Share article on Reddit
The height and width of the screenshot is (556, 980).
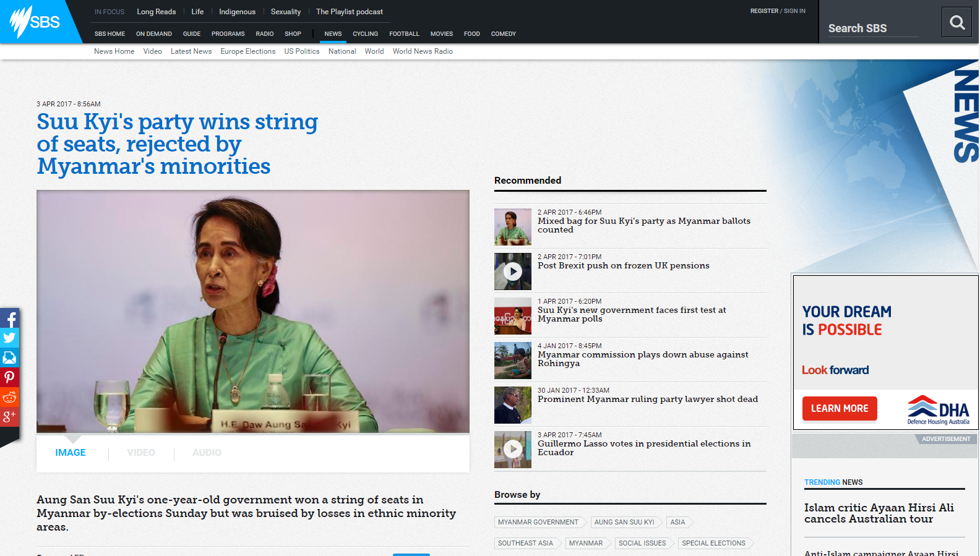(x=9, y=397)
